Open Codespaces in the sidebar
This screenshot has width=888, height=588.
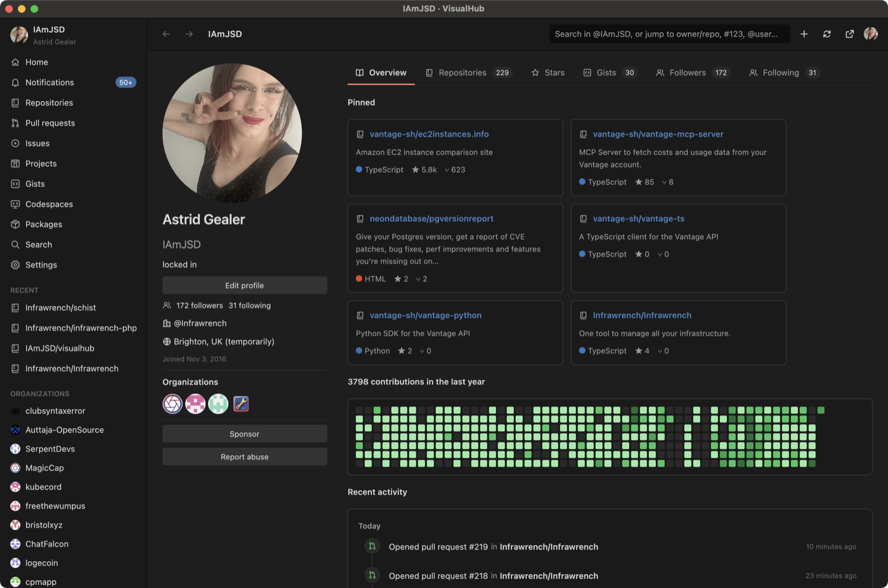73,204
